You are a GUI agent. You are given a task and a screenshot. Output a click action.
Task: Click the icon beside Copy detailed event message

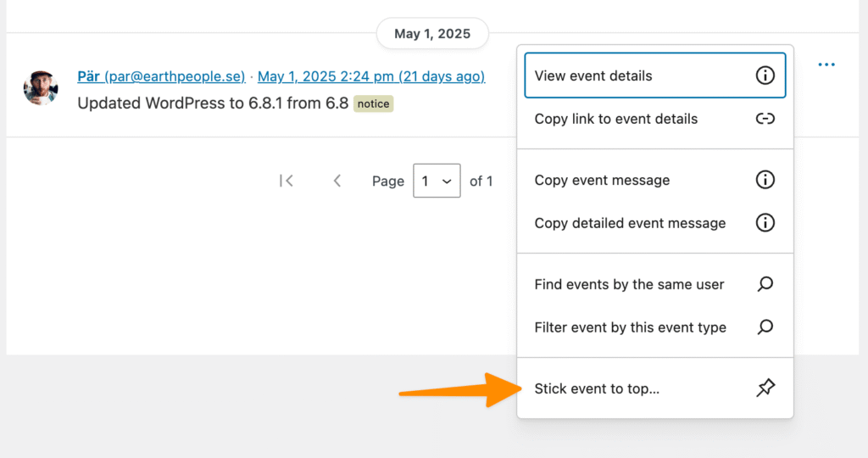765,223
